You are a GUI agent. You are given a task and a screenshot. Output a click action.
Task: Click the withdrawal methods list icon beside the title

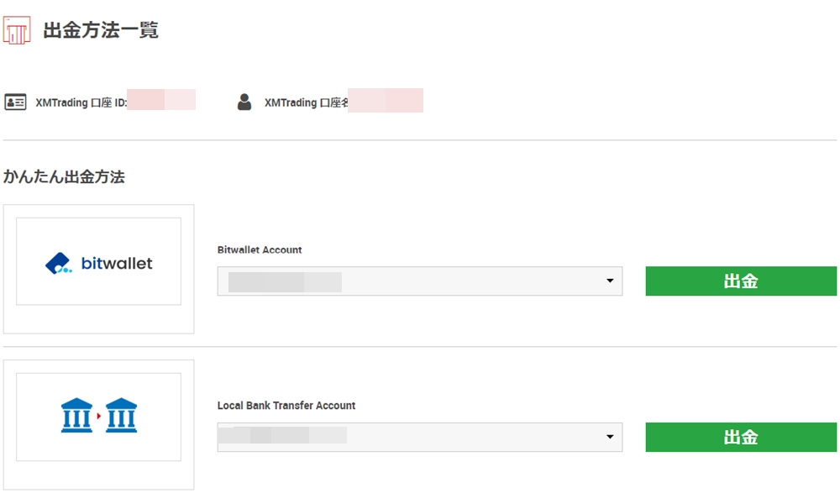pos(17,30)
